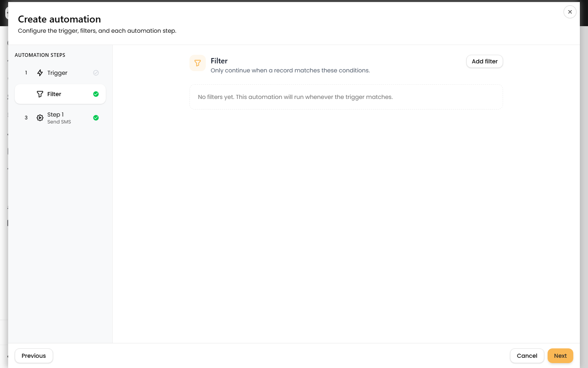Click the 'Only continue when a record matches' description
Viewport: 588px width, 368px height.
pyautogui.click(x=290, y=70)
